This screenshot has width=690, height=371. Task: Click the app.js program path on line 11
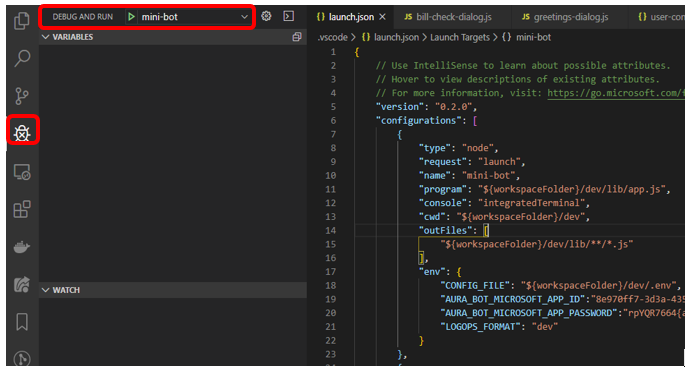572,189
